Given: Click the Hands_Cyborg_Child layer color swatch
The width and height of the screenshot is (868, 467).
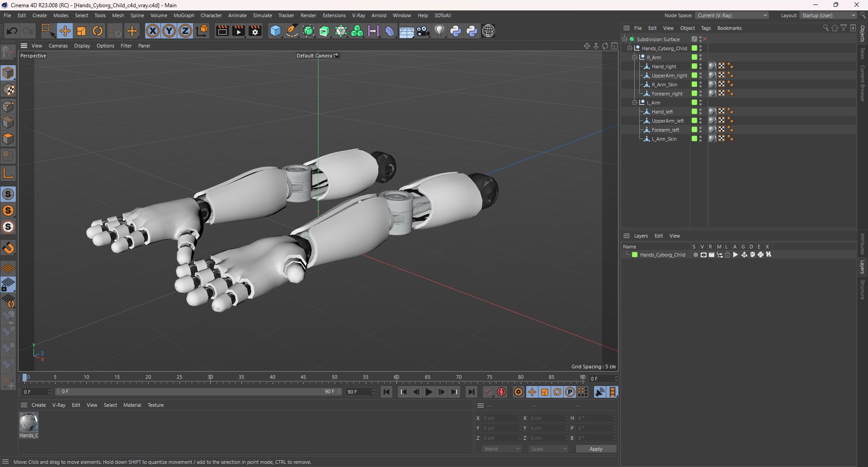Looking at the screenshot, I should coord(635,255).
